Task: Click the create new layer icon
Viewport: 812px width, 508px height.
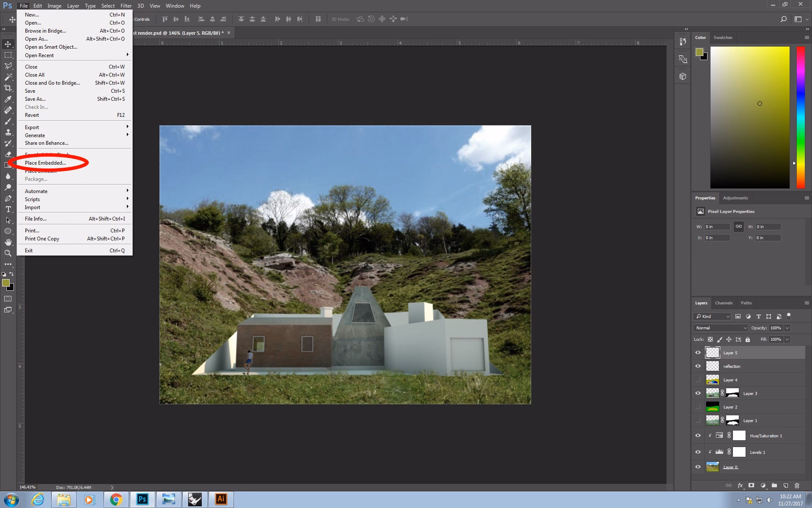Action: (x=785, y=486)
